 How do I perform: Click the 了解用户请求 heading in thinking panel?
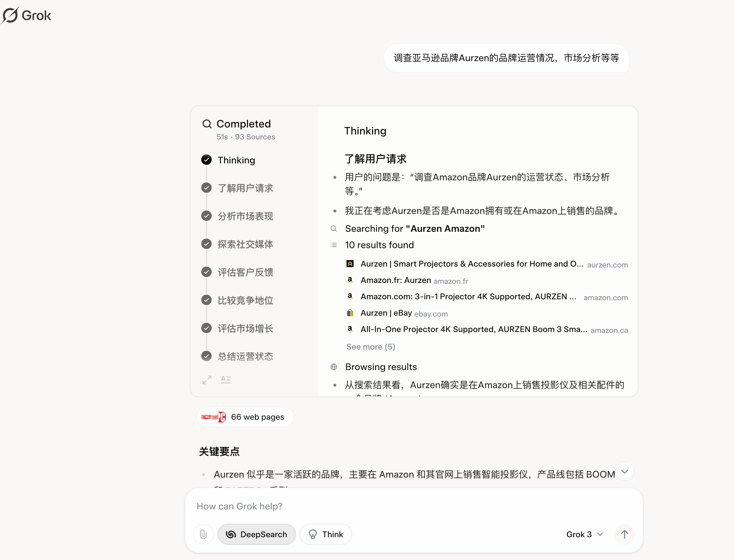[x=375, y=159]
